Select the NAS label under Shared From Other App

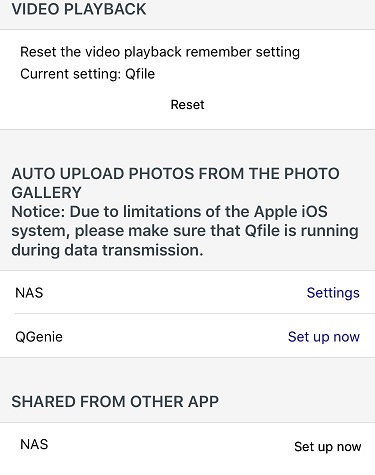coord(34,444)
